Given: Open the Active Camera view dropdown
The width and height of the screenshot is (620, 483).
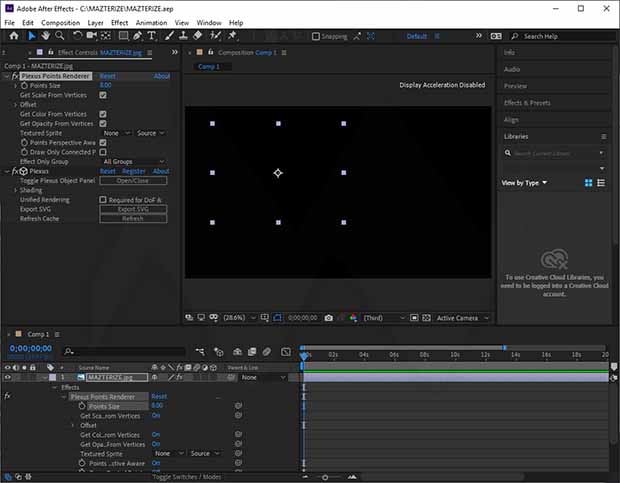Looking at the screenshot, I should tap(462, 318).
